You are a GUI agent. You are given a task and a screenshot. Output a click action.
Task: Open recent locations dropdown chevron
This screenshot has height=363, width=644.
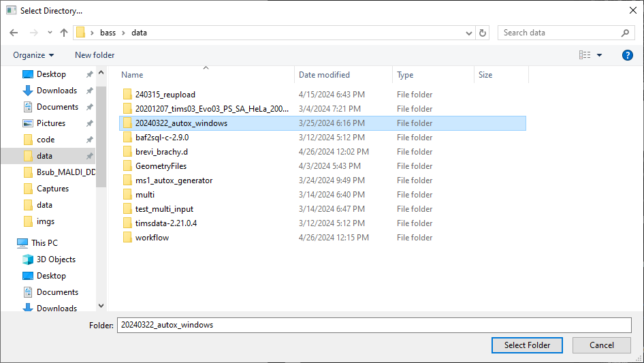point(50,33)
